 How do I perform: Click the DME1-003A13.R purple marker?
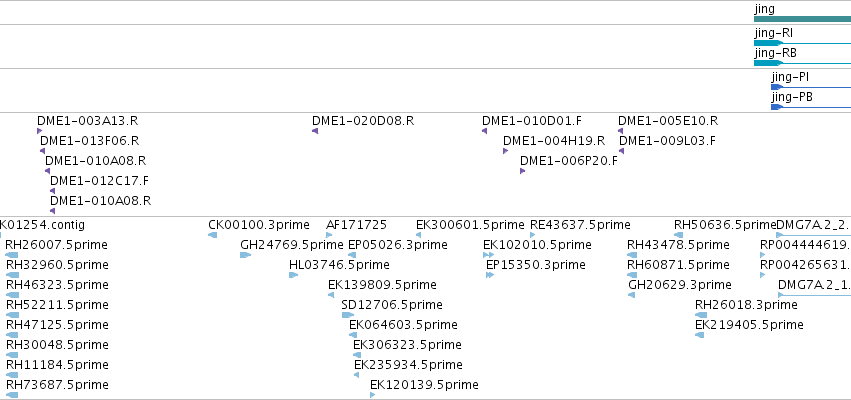pyautogui.click(x=40, y=131)
